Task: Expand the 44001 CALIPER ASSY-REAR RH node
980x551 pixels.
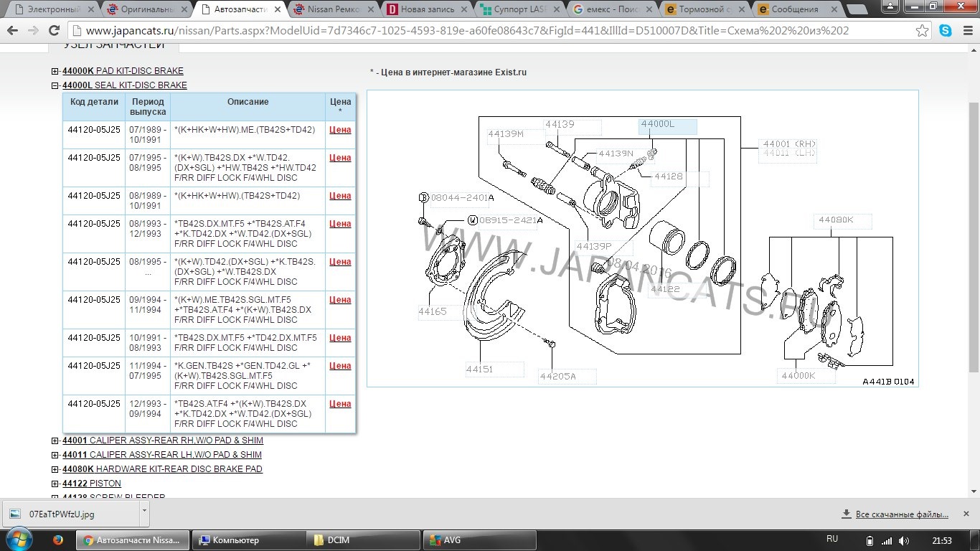Action: pyautogui.click(x=55, y=441)
